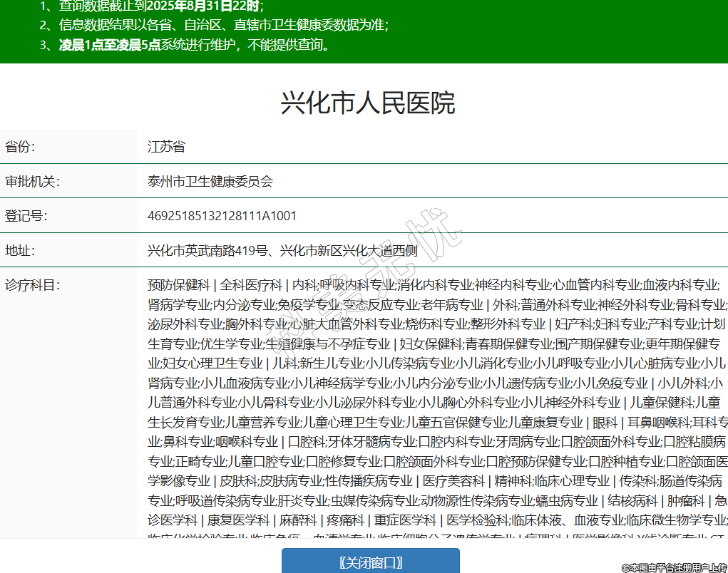Click the address value 兴化市英武南路419号

click(x=207, y=250)
